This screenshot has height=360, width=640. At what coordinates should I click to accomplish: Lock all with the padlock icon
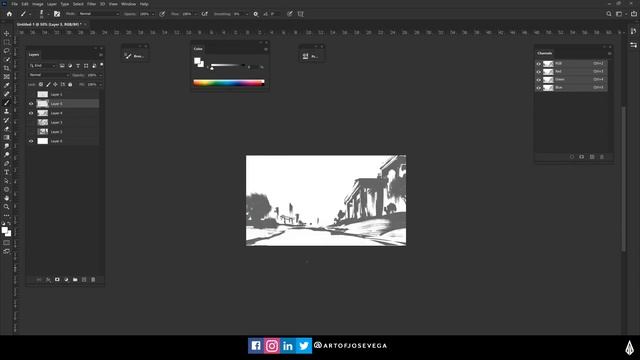[70, 84]
